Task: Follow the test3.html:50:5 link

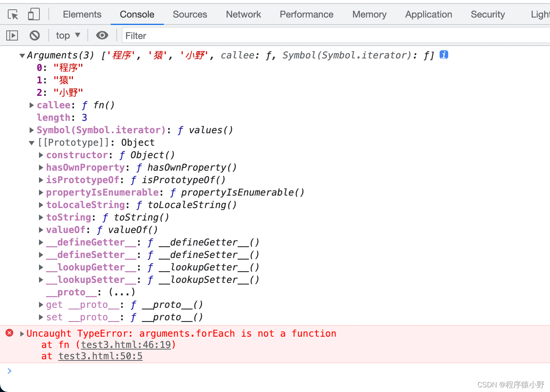Action: pyautogui.click(x=100, y=356)
